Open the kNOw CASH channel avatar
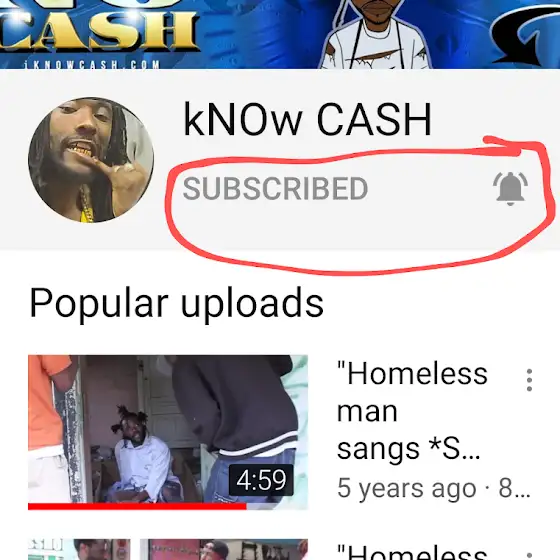The width and height of the screenshot is (560, 560). 91,160
